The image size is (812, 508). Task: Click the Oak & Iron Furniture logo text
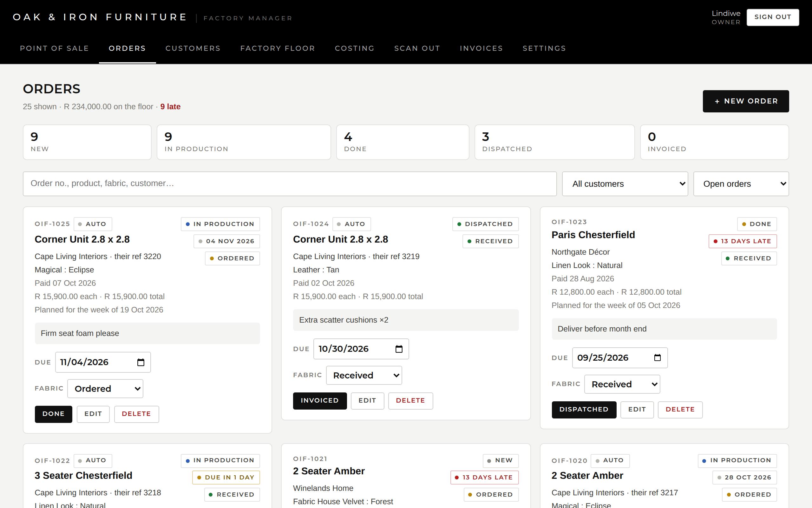pyautogui.click(x=100, y=17)
